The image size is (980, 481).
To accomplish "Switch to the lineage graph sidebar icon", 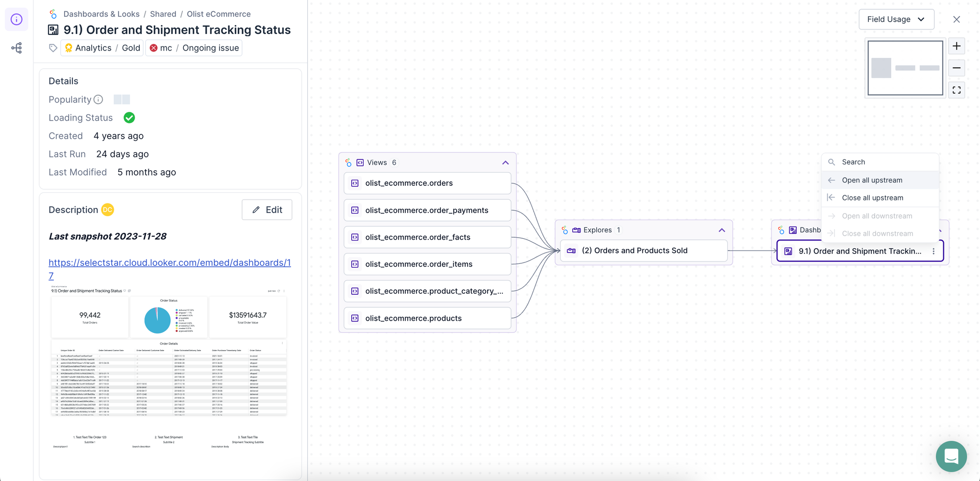I will (17, 48).
